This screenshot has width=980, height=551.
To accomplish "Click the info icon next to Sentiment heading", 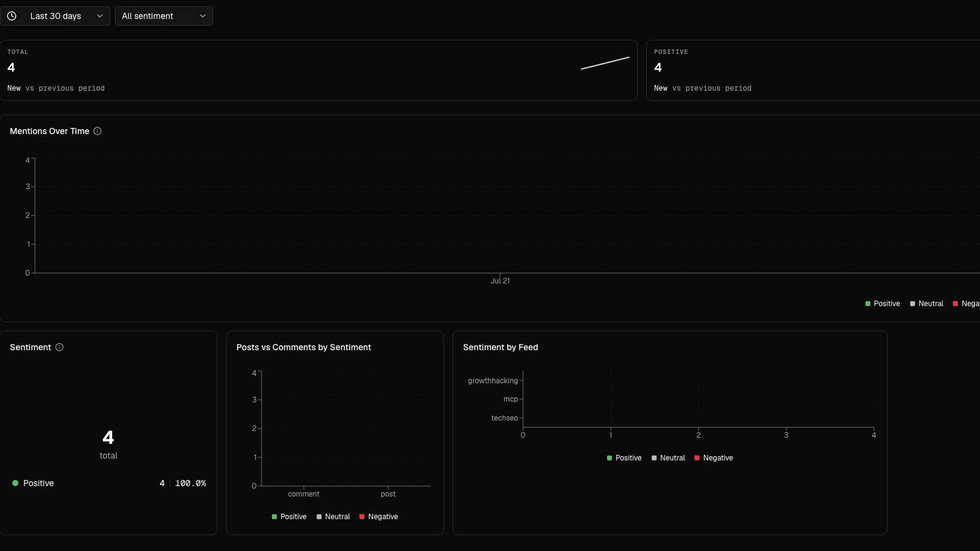I will (59, 347).
